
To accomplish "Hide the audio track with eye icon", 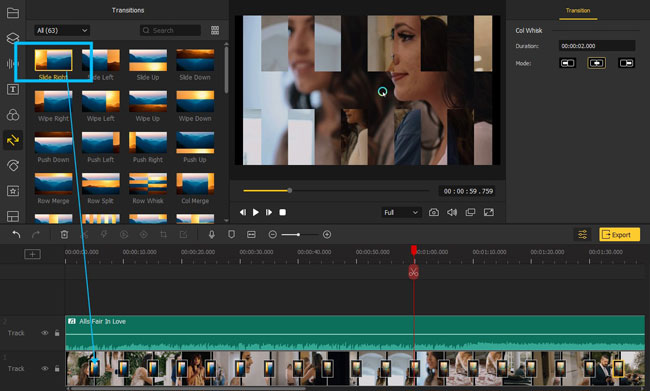I will coord(44,333).
